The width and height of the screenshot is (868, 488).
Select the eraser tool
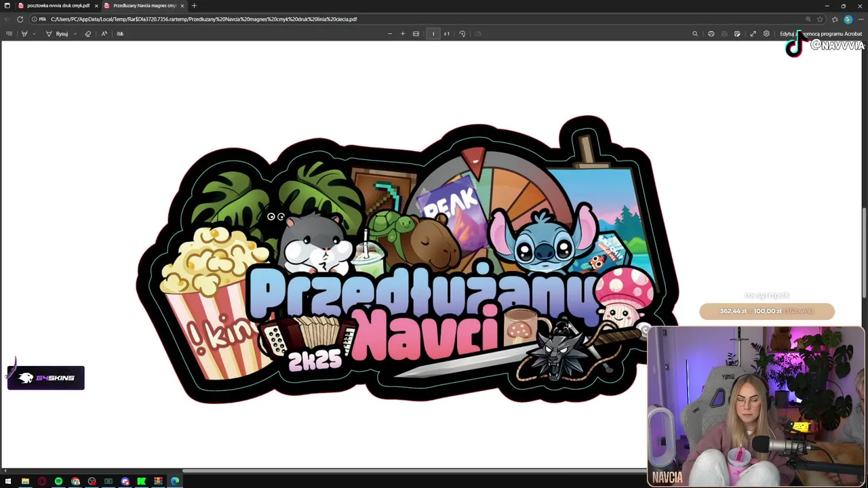[87, 33]
